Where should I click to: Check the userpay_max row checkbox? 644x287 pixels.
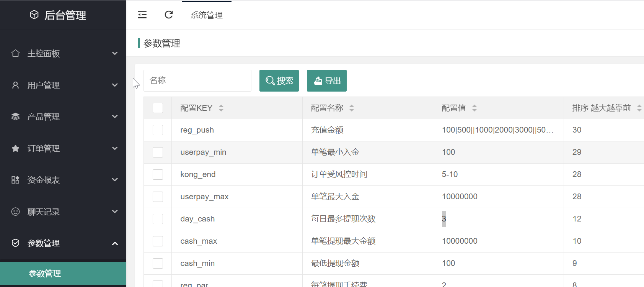(158, 197)
